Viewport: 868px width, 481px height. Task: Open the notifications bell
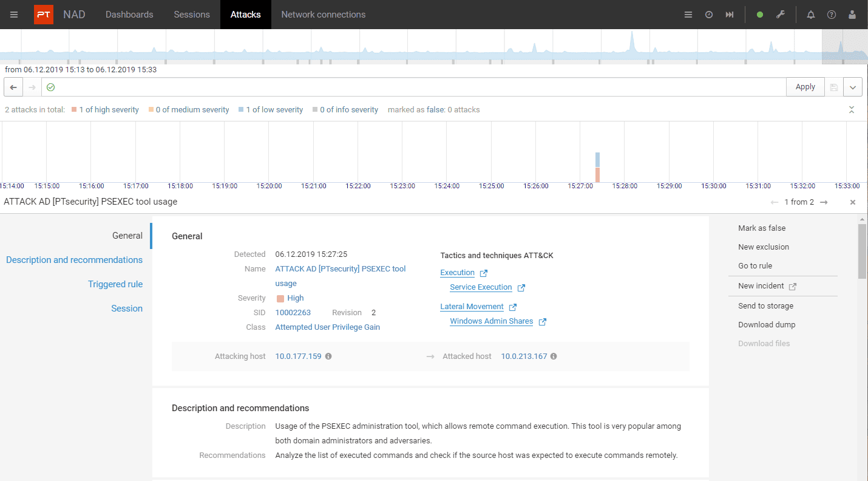(x=811, y=15)
